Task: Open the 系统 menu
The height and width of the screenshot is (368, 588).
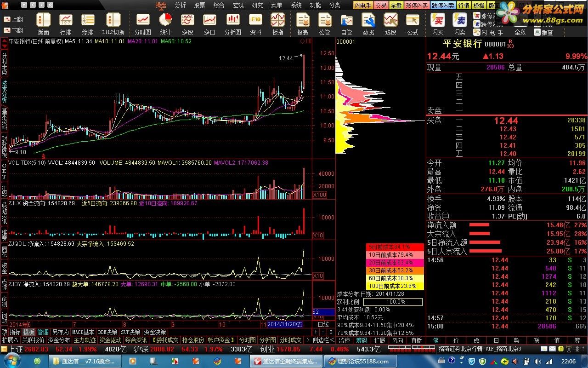Action: click(296, 5)
